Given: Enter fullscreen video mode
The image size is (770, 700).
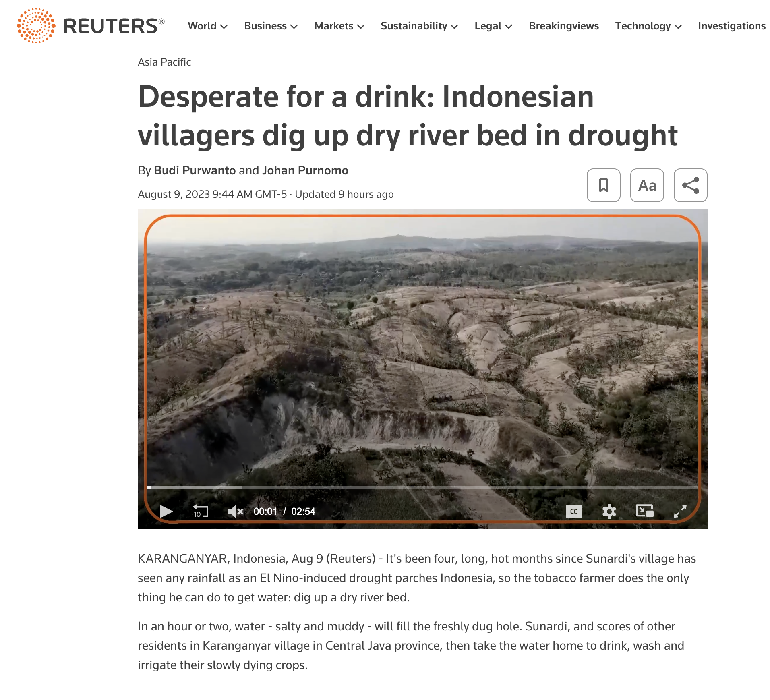Looking at the screenshot, I should 680,512.
